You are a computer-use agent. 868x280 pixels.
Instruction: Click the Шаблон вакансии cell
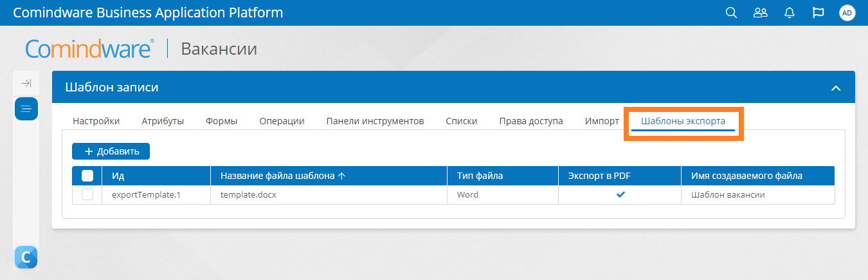pyautogui.click(x=758, y=194)
